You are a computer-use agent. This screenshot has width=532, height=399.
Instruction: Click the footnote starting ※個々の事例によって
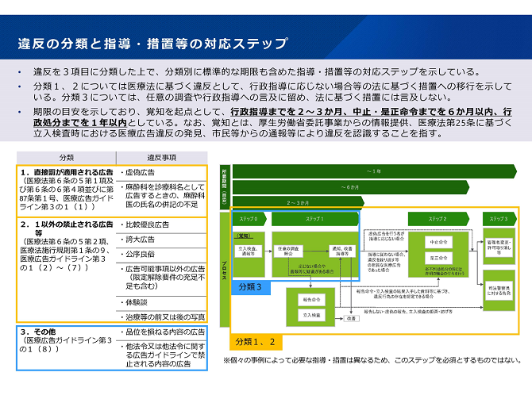pyautogui.click(x=372, y=360)
